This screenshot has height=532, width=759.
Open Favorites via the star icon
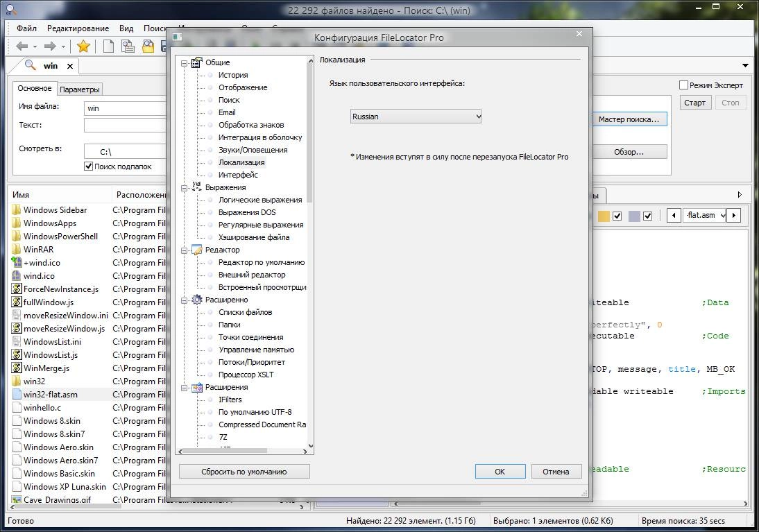pos(83,46)
